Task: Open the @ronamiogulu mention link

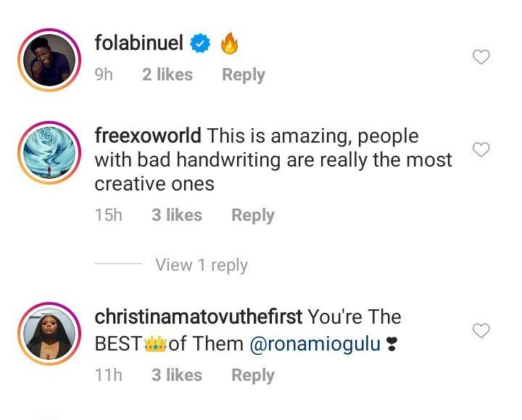Action: pyautogui.click(x=315, y=345)
